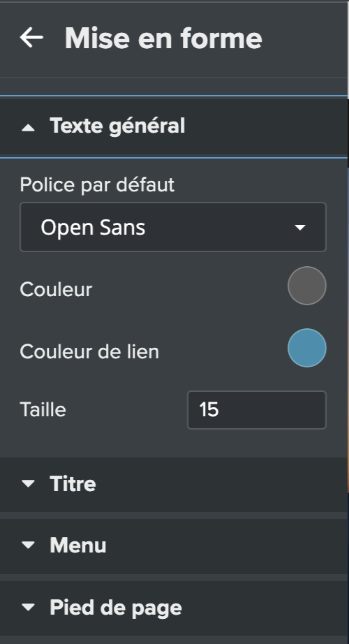349x644 pixels.
Task: Click the caret arrow in the Open Sans selector
Action: point(300,228)
